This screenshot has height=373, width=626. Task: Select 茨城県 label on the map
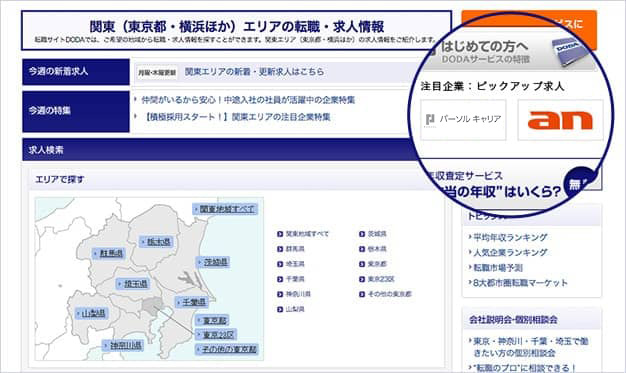pos(213,262)
